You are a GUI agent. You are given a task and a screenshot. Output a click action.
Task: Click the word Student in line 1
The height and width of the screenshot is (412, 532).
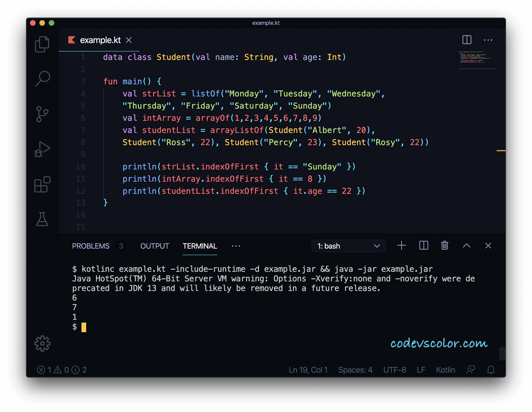pyautogui.click(x=174, y=57)
